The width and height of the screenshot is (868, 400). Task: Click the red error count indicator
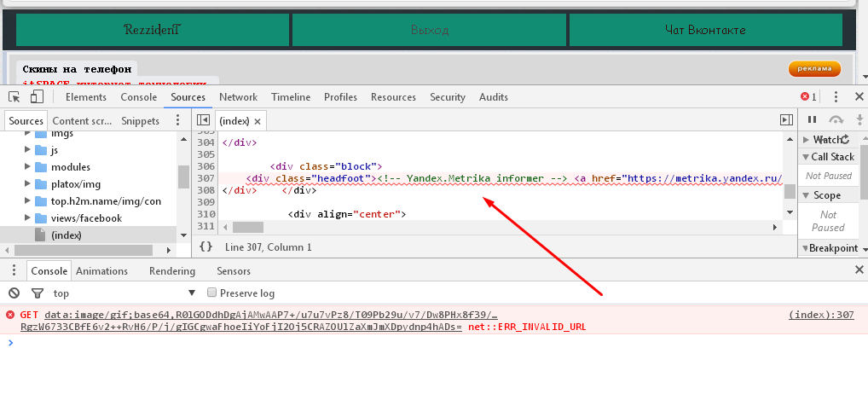click(x=809, y=97)
